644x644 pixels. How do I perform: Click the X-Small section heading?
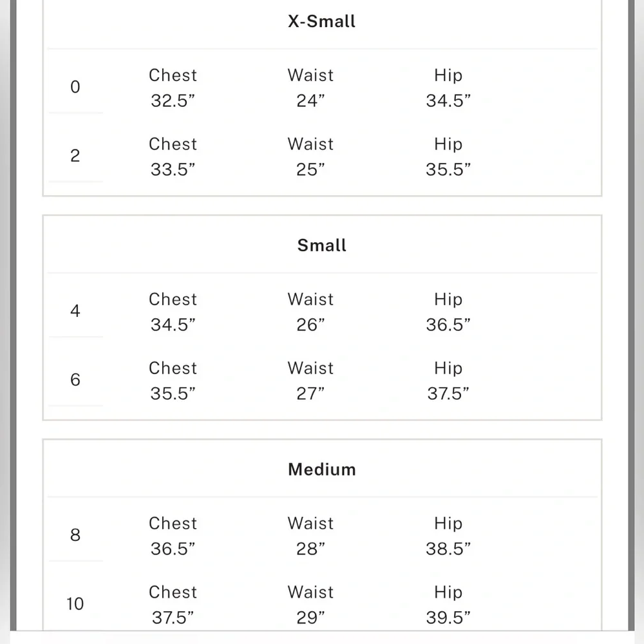click(x=321, y=21)
